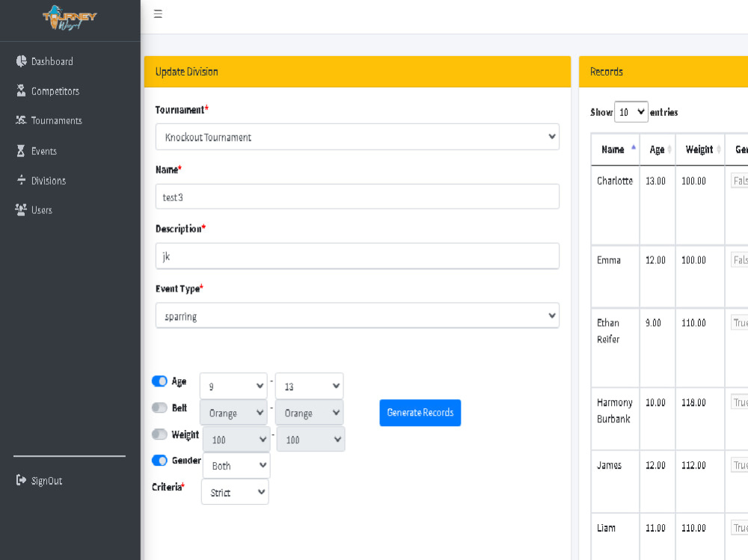
Task: Open the Dashboard page
Action: (52, 61)
